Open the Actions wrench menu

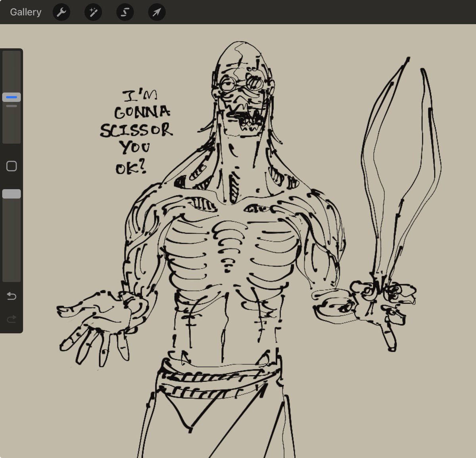pos(61,12)
